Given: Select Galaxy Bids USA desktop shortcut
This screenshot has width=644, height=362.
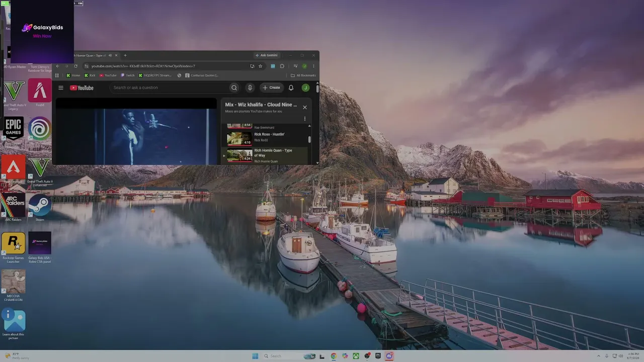Looking at the screenshot, I should click(x=40, y=247).
